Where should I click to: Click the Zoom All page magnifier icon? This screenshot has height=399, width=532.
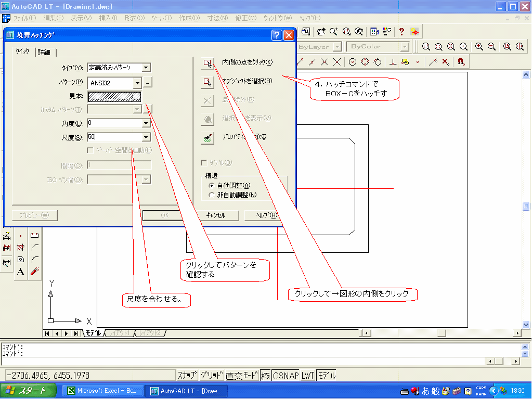[x=507, y=47]
